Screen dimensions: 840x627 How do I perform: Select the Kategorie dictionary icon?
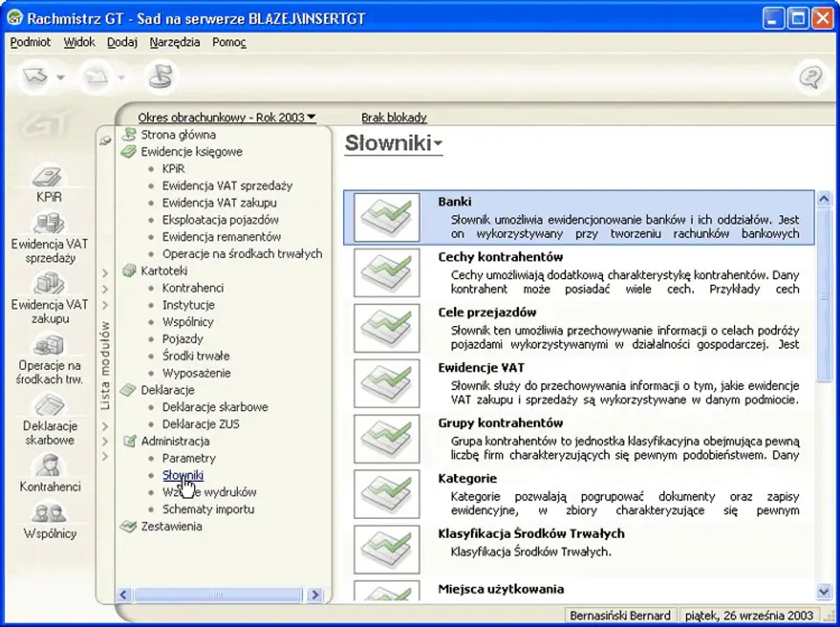387,494
